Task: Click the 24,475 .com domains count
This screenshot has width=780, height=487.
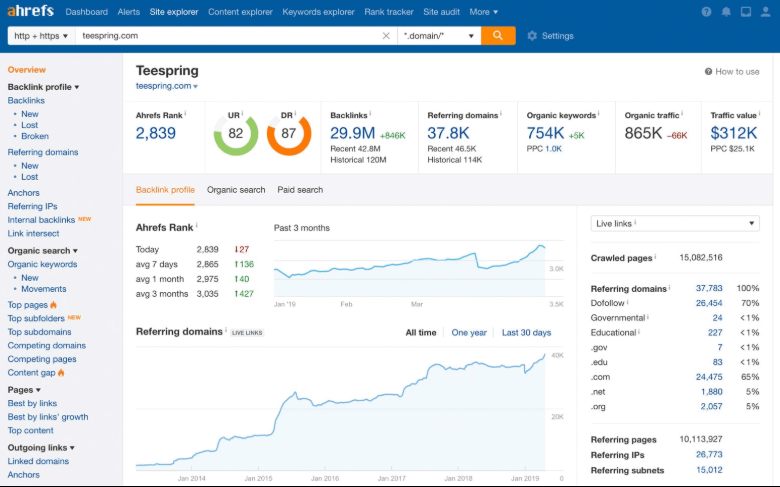Action: click(x=709, y=377)
